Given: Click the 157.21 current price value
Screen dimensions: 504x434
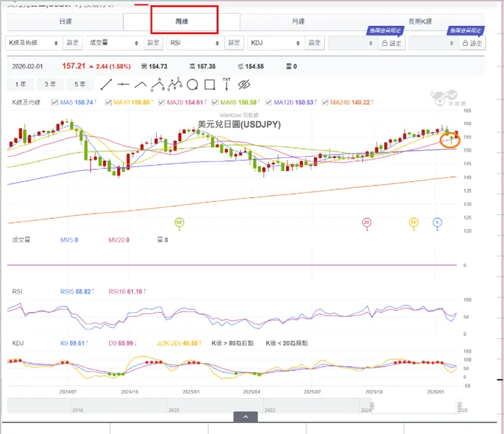Looking at the screenshot, I should click(x=74, y=66).
